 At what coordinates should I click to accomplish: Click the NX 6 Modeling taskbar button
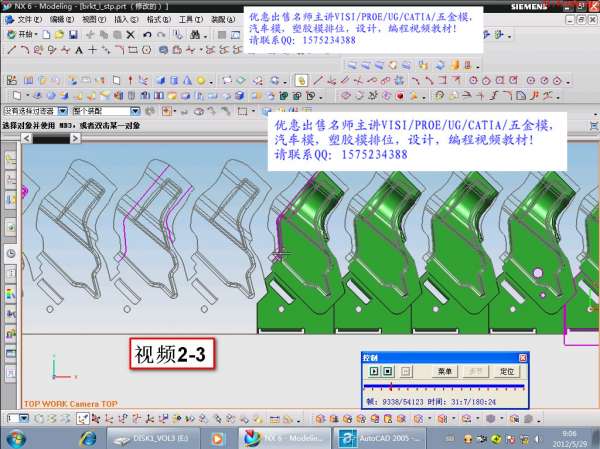tap(285, 438)
